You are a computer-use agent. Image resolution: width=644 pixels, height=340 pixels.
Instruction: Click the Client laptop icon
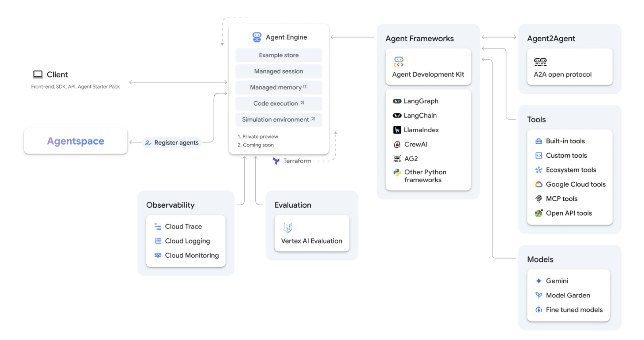coord(38,74)
